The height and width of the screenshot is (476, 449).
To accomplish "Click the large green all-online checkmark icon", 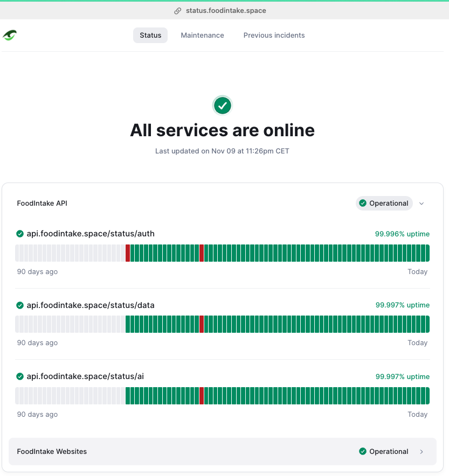I will [x=222, y=106].
